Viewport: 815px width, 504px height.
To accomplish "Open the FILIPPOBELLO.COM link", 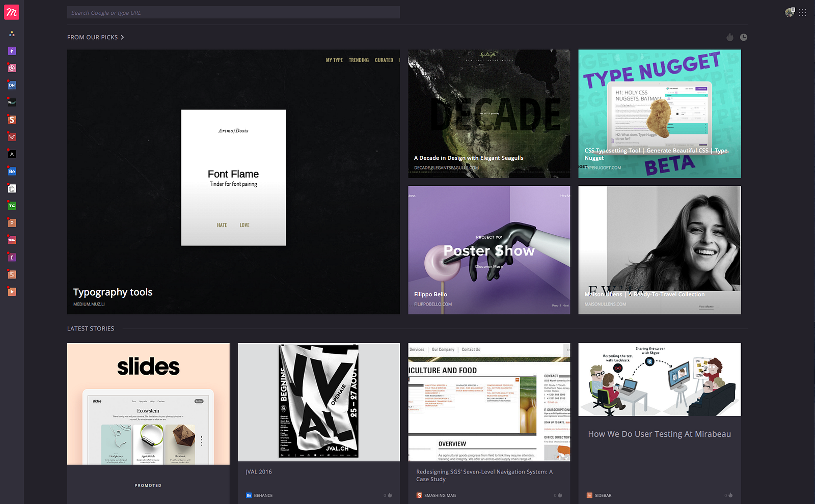I will pyautogui.click(x=433, y=304).
